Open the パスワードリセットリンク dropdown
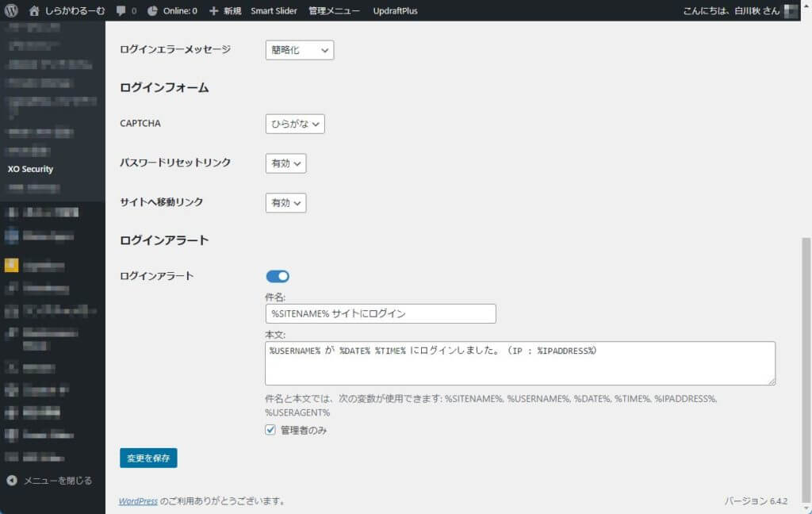 [x=285, y=163]
